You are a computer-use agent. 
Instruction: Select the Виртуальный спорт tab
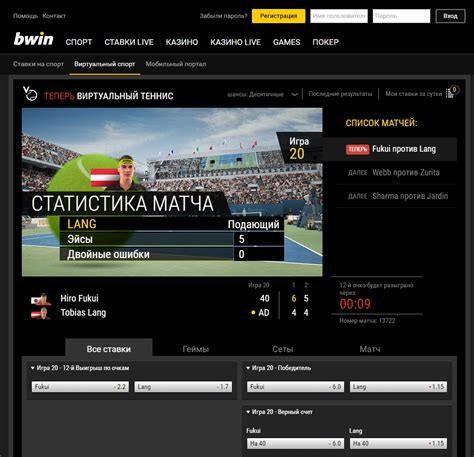pos(105,64)
